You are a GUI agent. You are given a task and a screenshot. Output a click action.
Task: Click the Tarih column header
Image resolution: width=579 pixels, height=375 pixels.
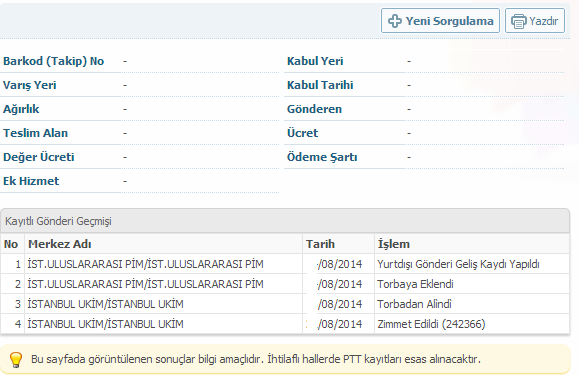[320, 244]
